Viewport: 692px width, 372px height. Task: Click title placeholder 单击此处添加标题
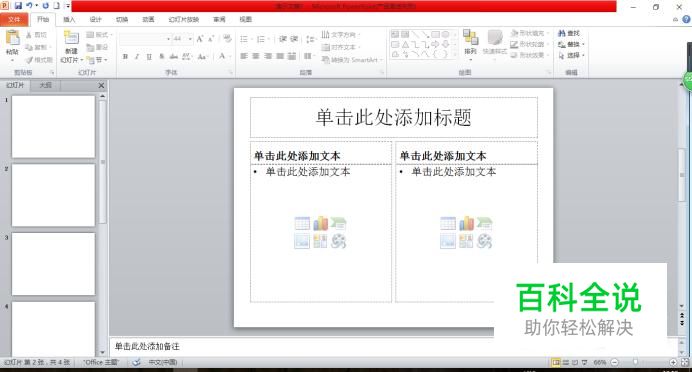pyautogui.click(x=394, y=118)
